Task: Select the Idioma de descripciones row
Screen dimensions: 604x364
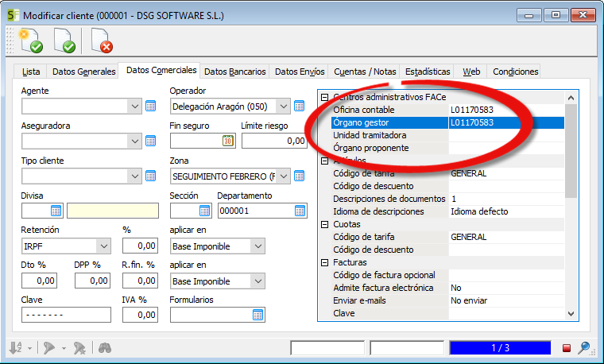Action: pos(447,211)
